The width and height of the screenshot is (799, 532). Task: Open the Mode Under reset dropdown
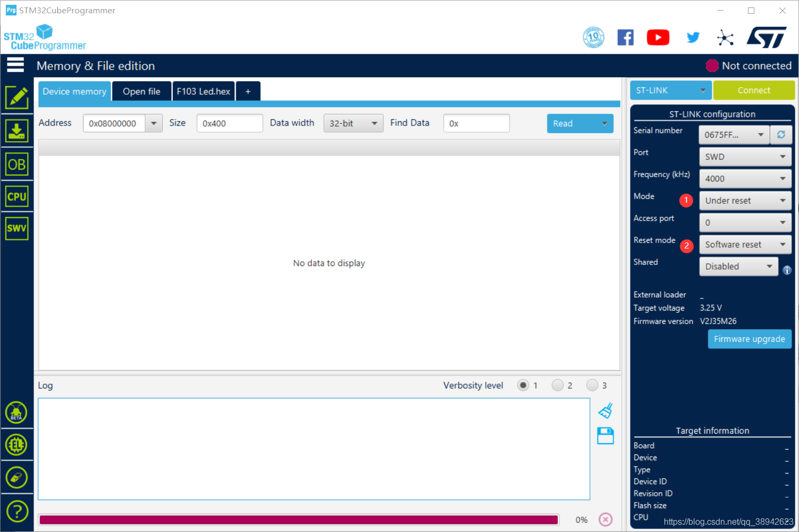point(745,201)
